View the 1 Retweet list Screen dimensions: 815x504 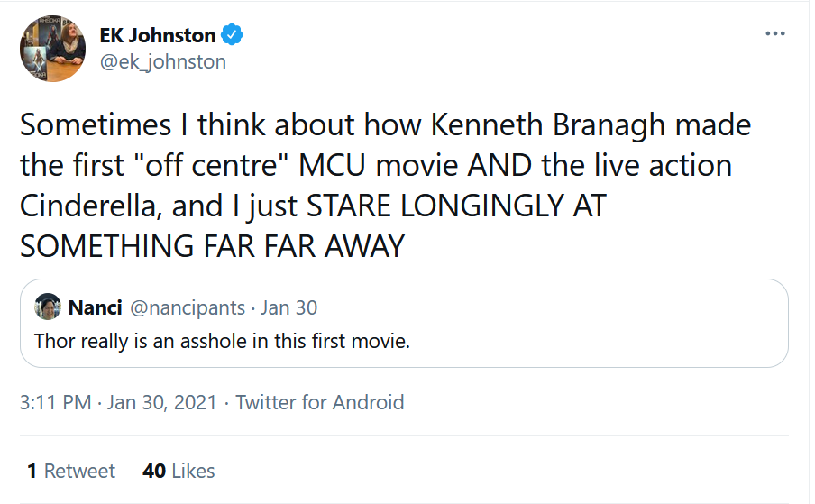click(x=70, y=471)
